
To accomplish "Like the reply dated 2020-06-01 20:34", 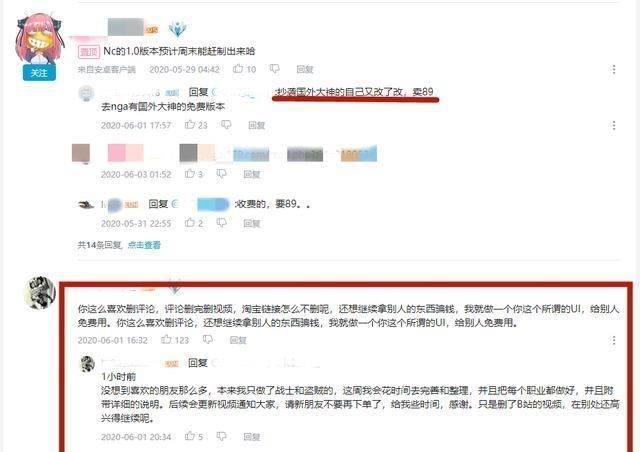I will [190, 436].
